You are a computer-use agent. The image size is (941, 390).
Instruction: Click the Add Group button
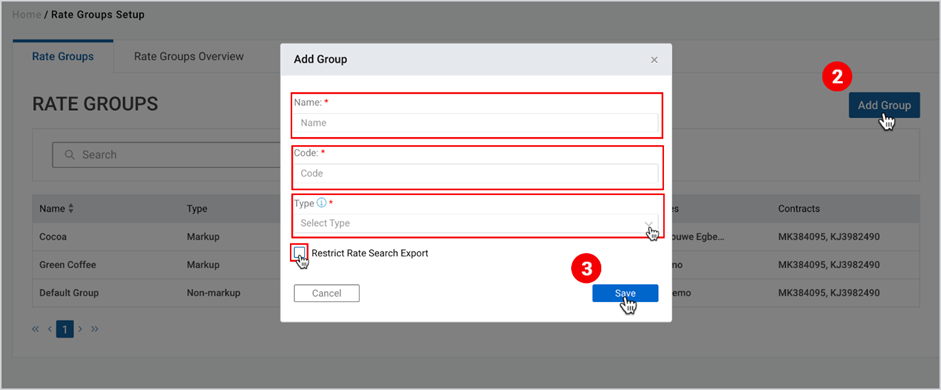tap(884, 105)
